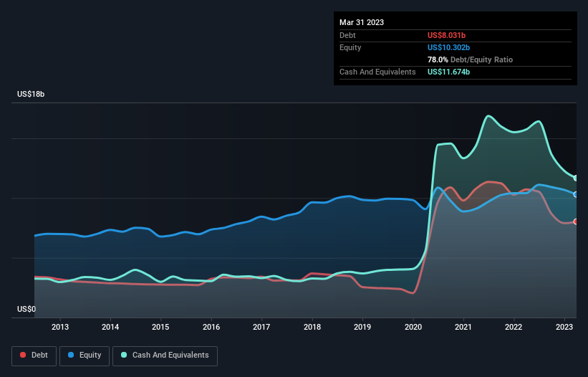Viewport: 588px width, 377px height.
Task: Select the teal Cash endpoint marker
Action: click(576, 178)
